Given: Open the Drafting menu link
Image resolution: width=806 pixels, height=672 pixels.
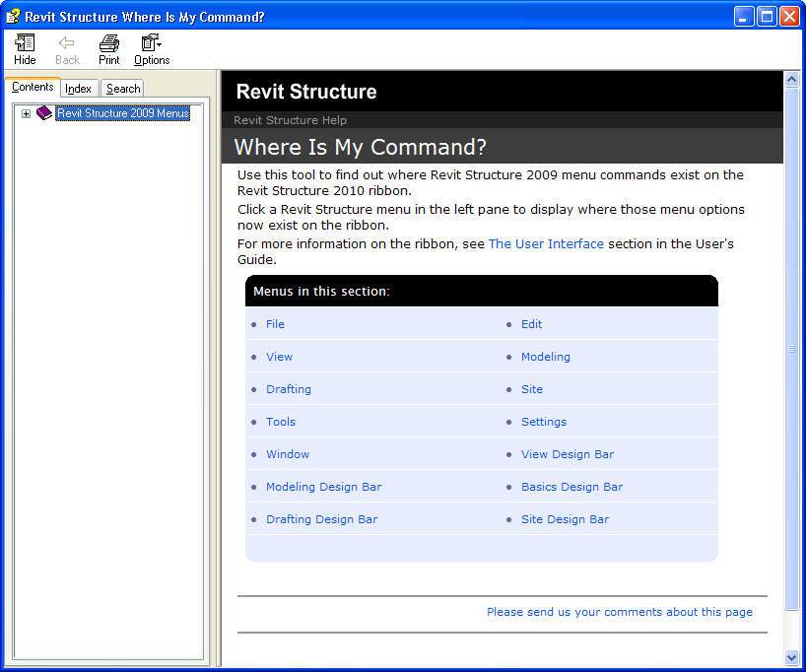Looking at the screenshot, I should click(x=289, y=389).
